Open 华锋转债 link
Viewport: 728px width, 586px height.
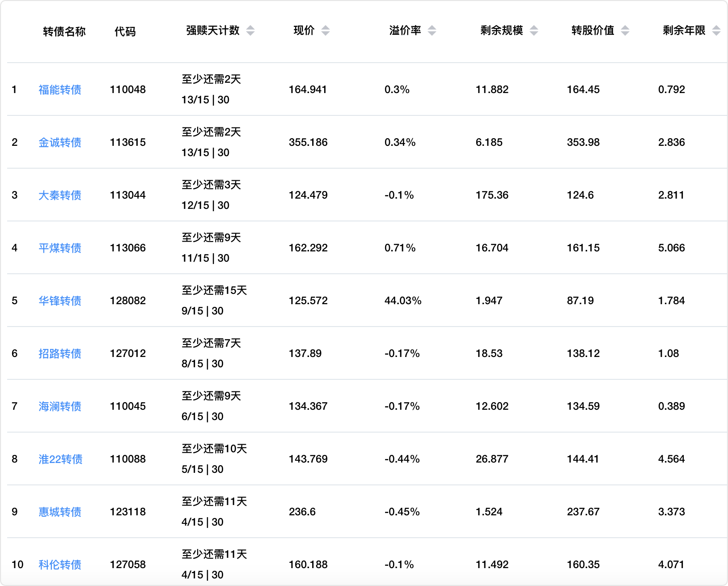pyautogui.click(x=60, y=301)
